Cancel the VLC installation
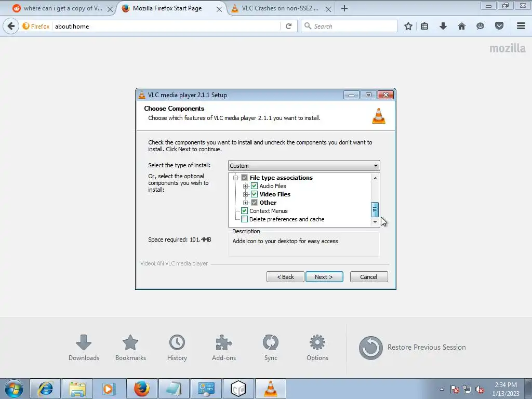The image size is (532, 399). pos(369,277)
